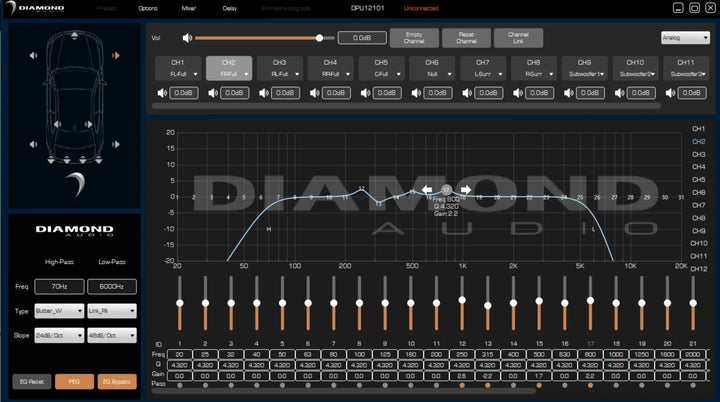Open the Firmware Upgrade menu

(286, 8)
